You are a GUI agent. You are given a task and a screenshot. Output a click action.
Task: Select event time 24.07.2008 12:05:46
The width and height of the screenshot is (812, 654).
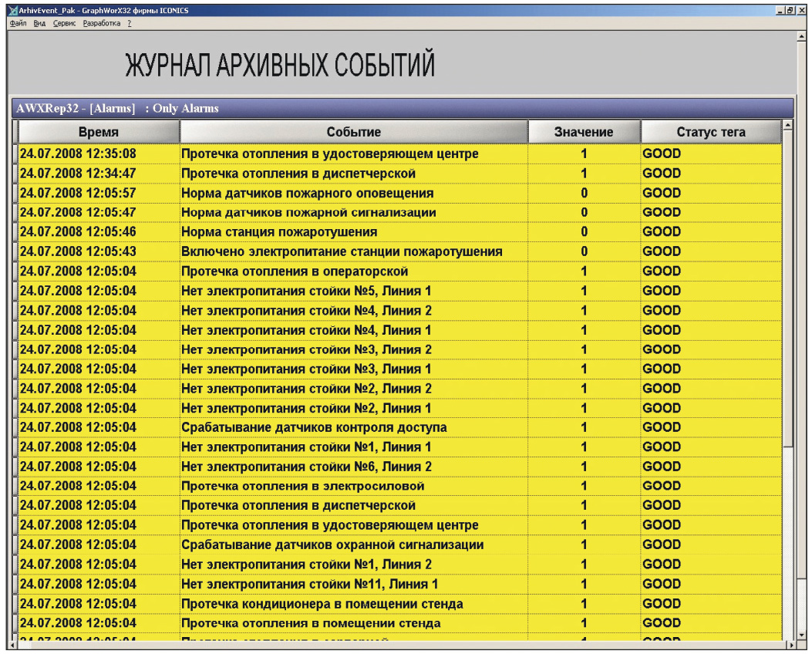(x=78, y=232)
